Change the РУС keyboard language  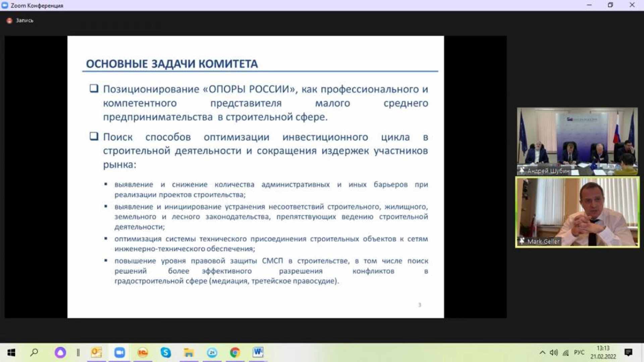579,352
